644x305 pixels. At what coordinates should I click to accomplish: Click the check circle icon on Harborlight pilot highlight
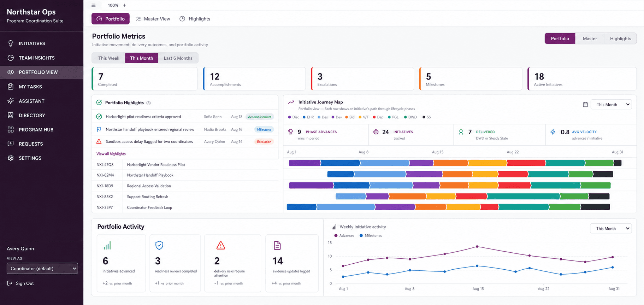pos(99,116)
